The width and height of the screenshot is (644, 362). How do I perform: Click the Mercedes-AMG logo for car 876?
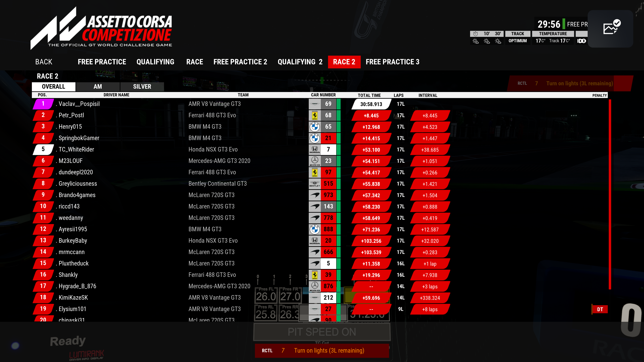coord(315,286)
